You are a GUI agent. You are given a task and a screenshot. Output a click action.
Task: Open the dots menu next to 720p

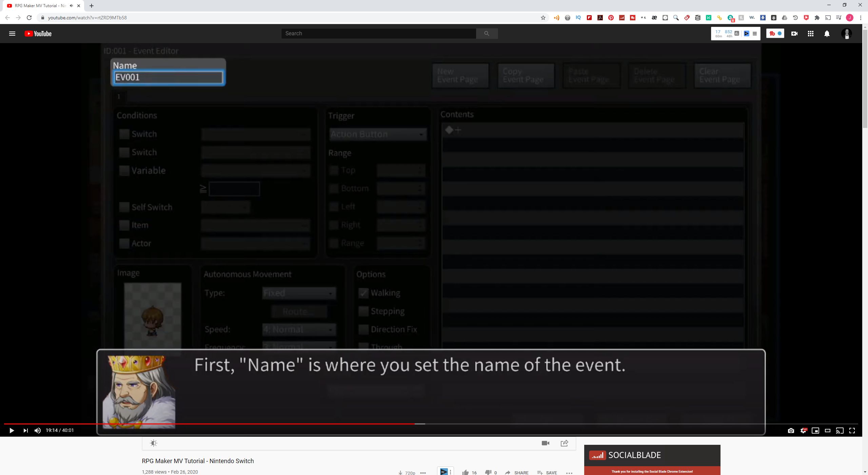coord(423,473)
